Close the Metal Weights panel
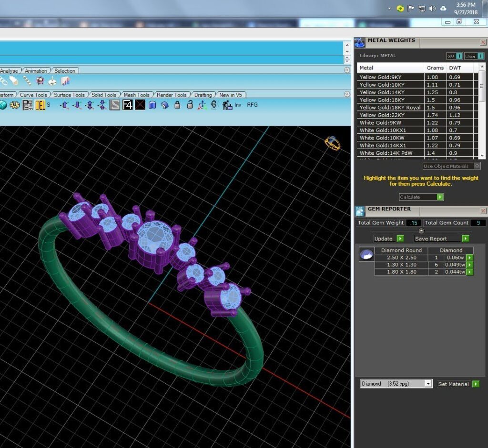 483,42
